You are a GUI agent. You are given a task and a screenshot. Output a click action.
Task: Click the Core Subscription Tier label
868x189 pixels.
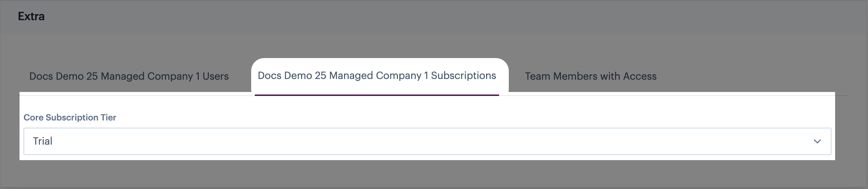pyautogui.click(x=70, y=118)
